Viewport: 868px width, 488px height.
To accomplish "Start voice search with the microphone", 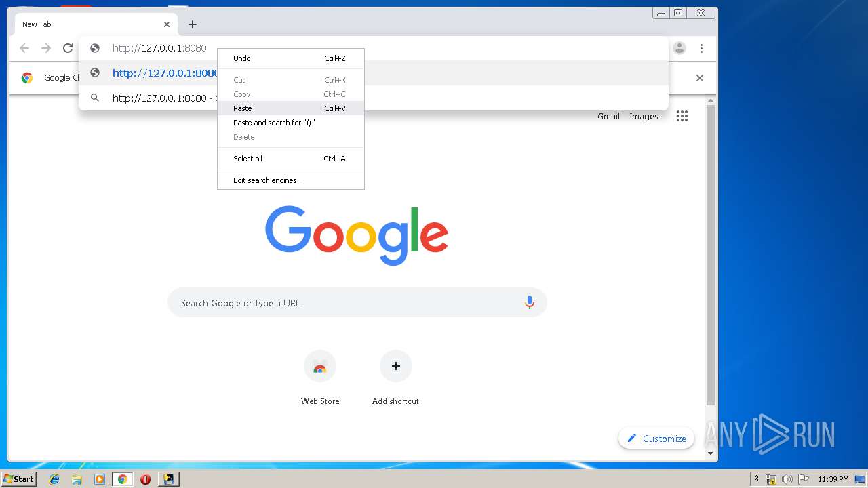I will point(530,303).
